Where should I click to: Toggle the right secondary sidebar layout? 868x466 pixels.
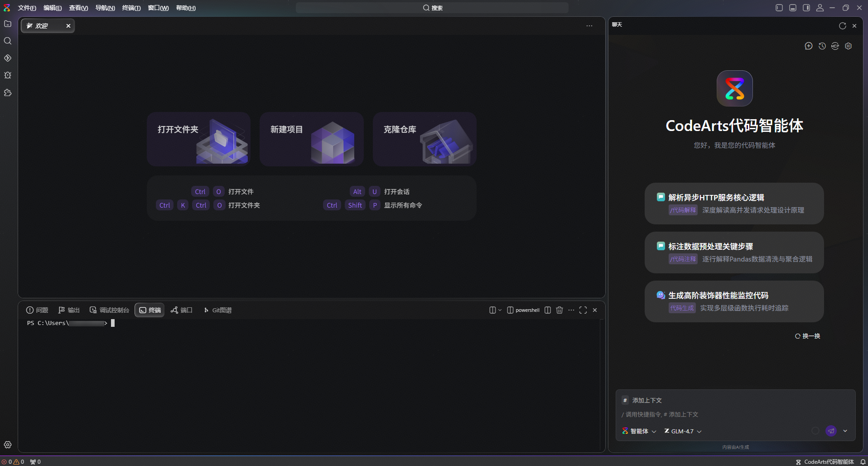[x=806, y=8]
